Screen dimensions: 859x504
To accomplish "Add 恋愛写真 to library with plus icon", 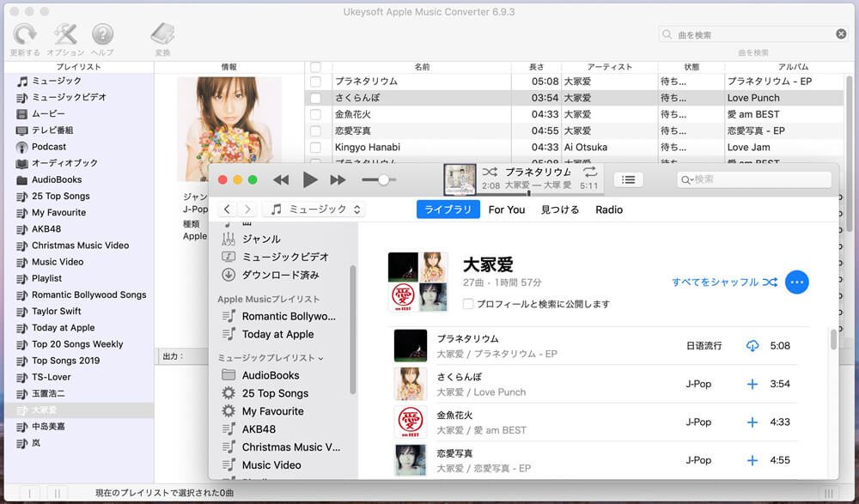I will tap(752, 461).
